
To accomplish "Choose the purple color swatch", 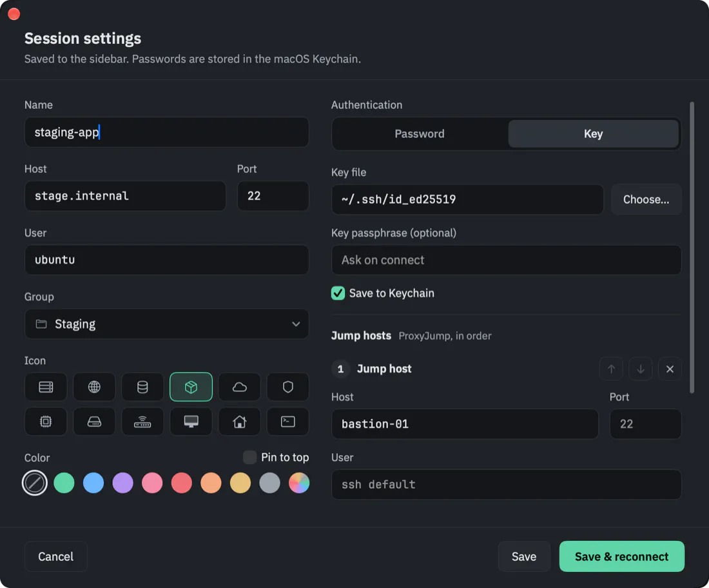I will tap(123, 483).
